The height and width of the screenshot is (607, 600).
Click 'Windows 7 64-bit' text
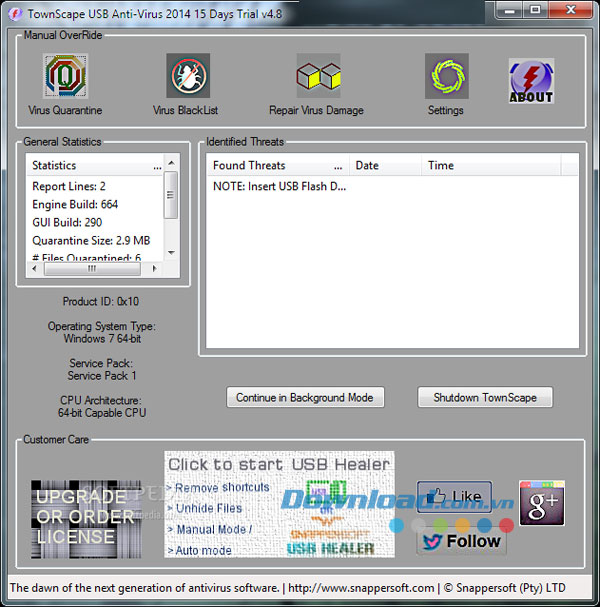(102, 339)
